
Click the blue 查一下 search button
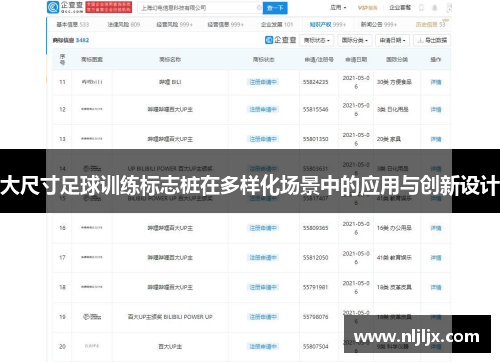coord(275,8)
